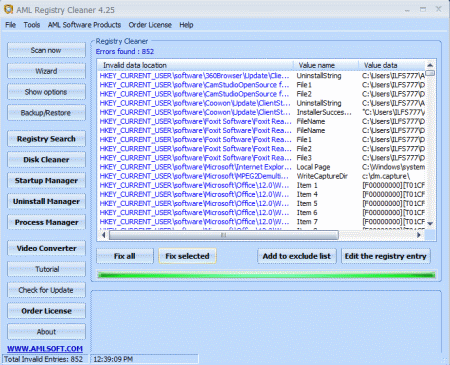The image size is (450, 365).
Task: Click the Fix selected button
Action: coord(187,256)
